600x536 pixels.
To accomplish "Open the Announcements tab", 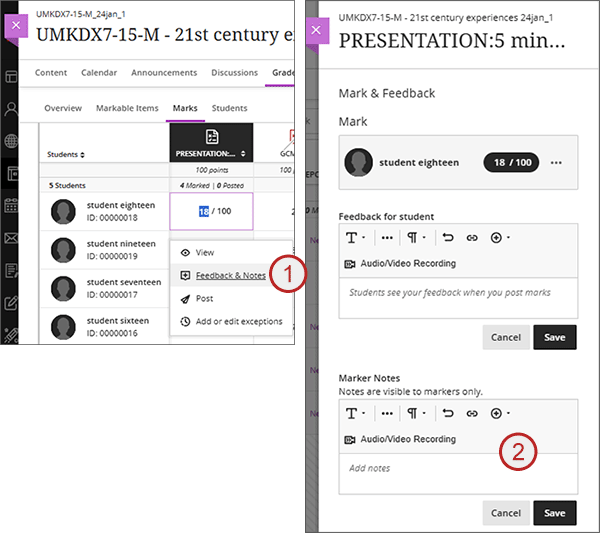I will pyautogui.click(x=164, y=73).
